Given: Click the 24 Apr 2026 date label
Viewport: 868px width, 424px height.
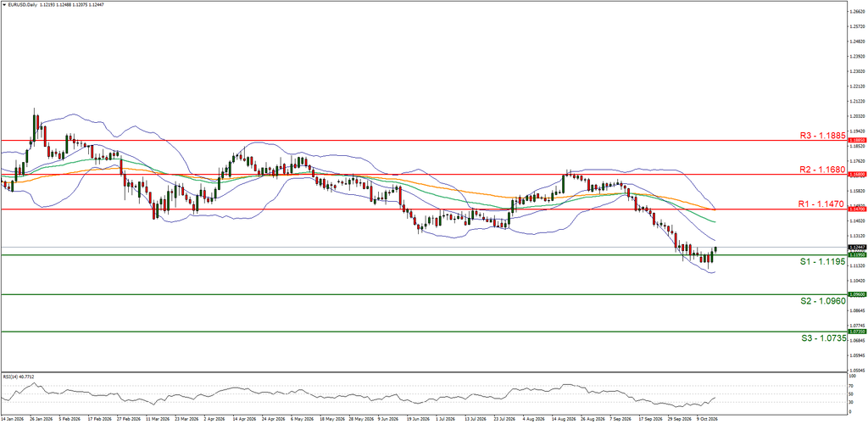Looking at the screenshot, I should click(x=272, y=420).
